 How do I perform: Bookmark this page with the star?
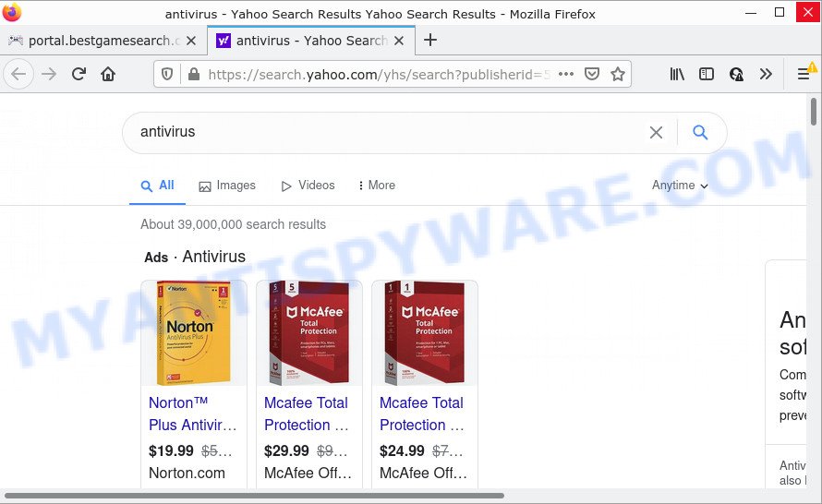618,74
